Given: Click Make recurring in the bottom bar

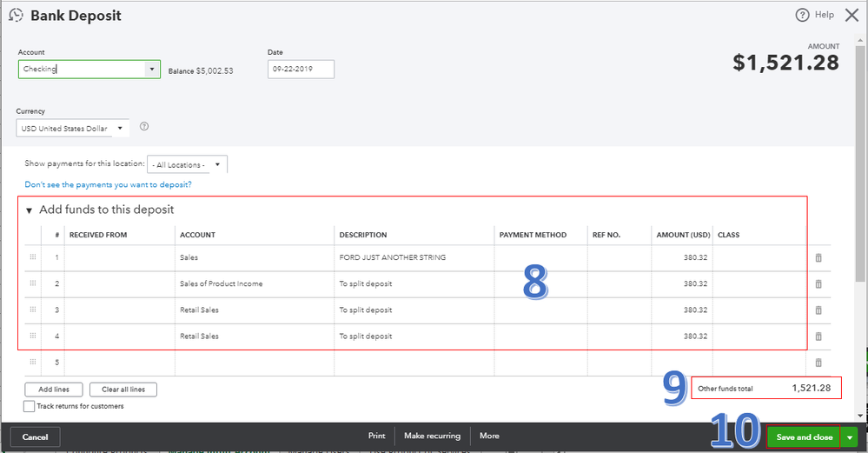Looking at the screenshot, I should [432, 436].
